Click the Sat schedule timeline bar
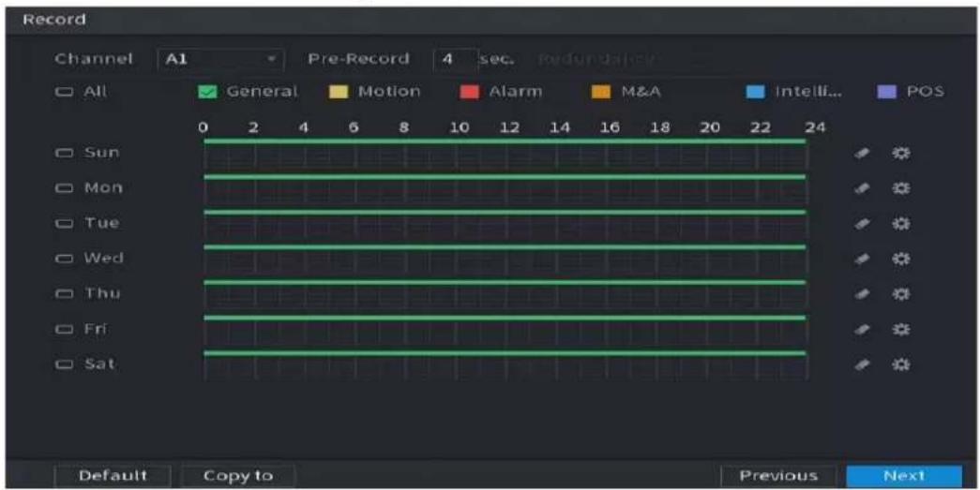 (x=505, y=365)
